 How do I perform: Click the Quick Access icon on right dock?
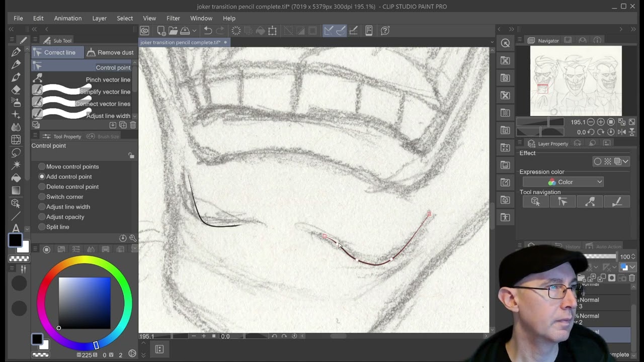click(x=506, y=43)
